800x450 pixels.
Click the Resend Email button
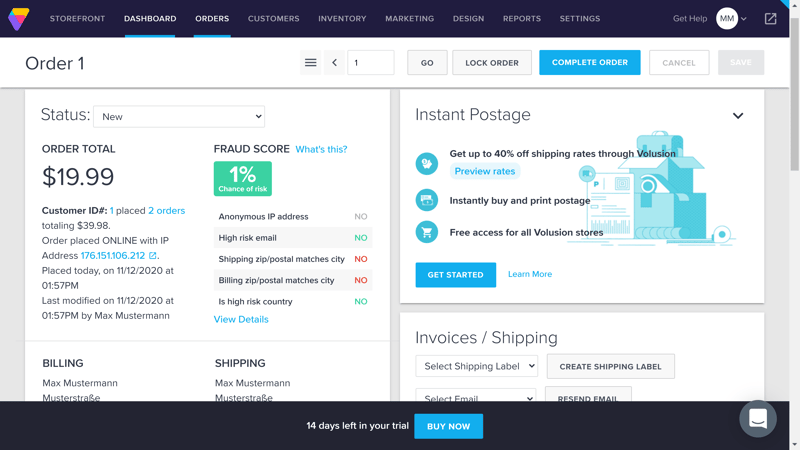(588, 395)
